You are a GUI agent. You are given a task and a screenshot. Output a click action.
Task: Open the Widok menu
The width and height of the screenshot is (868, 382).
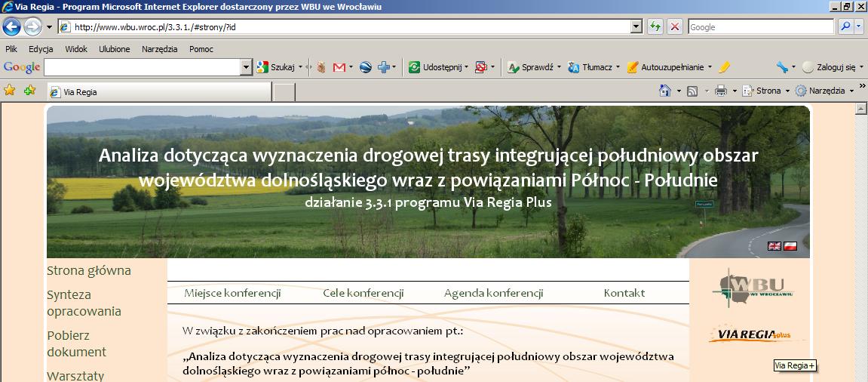[76, 49]
